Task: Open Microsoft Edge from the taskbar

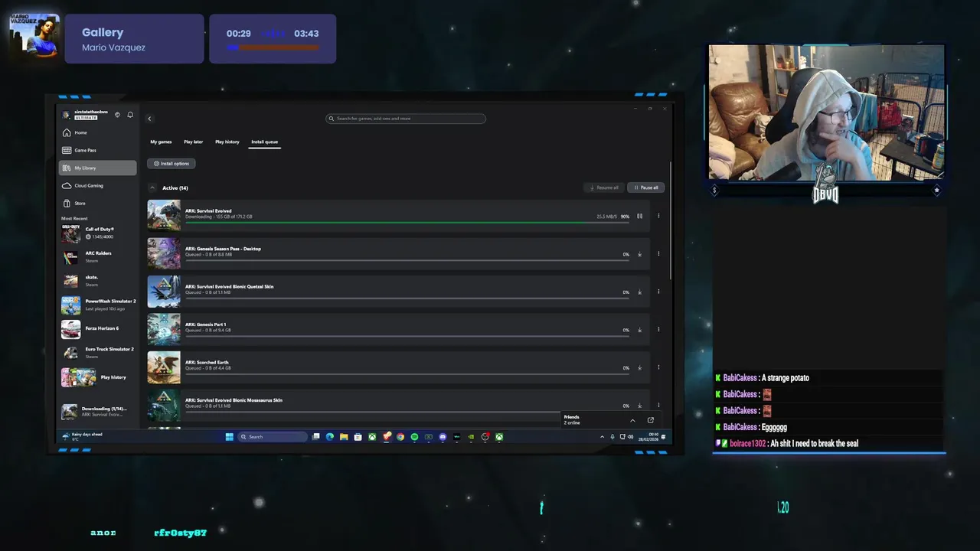Action: tap(330, 437)
